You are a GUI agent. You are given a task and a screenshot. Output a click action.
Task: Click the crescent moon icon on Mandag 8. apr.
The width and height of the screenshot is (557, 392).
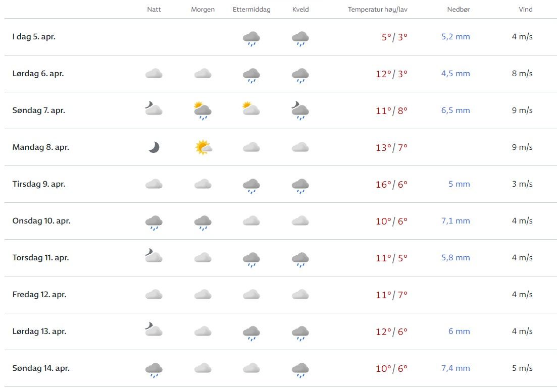(x=154, y=147)
